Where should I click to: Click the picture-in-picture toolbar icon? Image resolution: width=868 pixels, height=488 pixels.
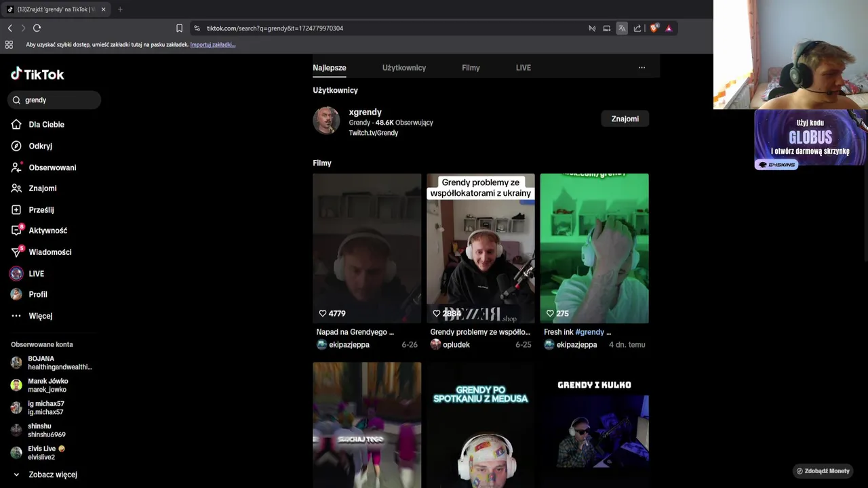point(607,28)
